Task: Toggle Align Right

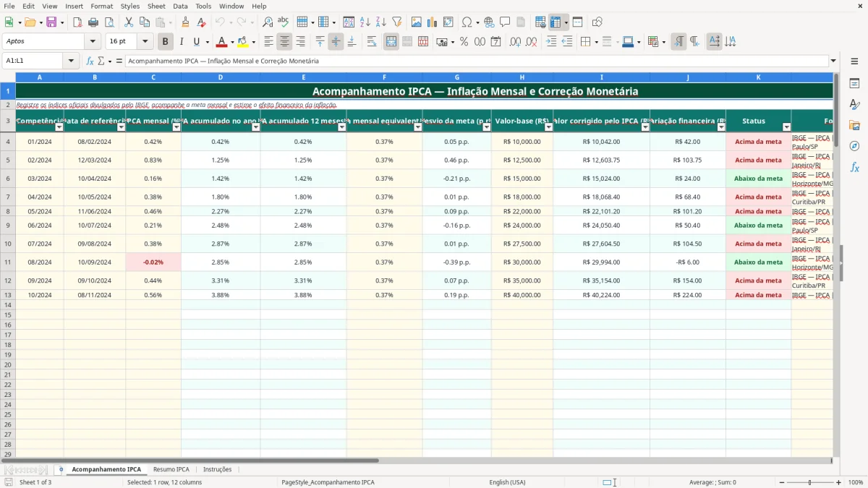Action: point(300,42)
